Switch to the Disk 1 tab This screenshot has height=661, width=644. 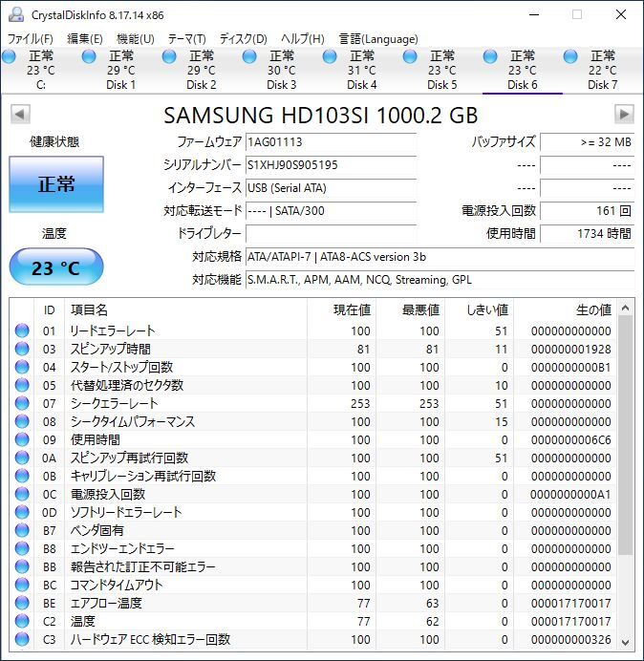pos(120,70)
